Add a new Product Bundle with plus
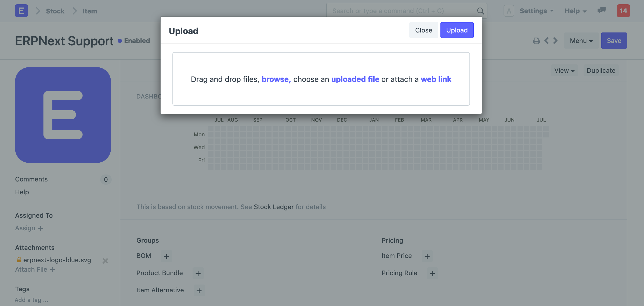Screen dimensions: 644x306 point(198,274)
